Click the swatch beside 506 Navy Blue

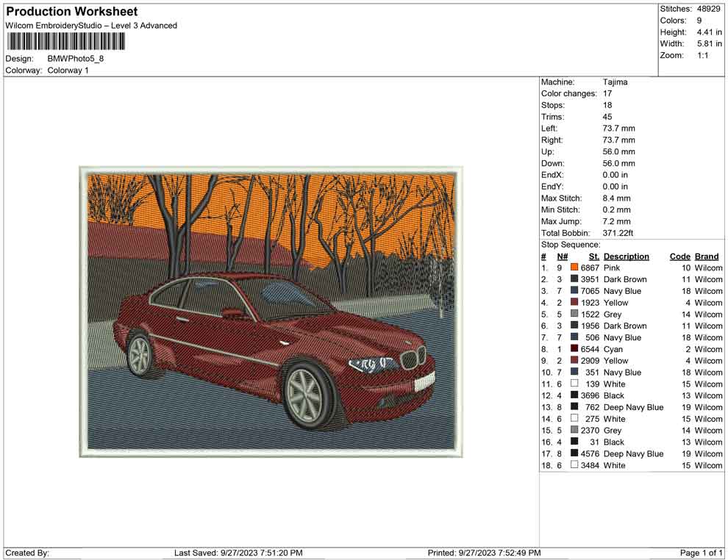pos(574,337)
